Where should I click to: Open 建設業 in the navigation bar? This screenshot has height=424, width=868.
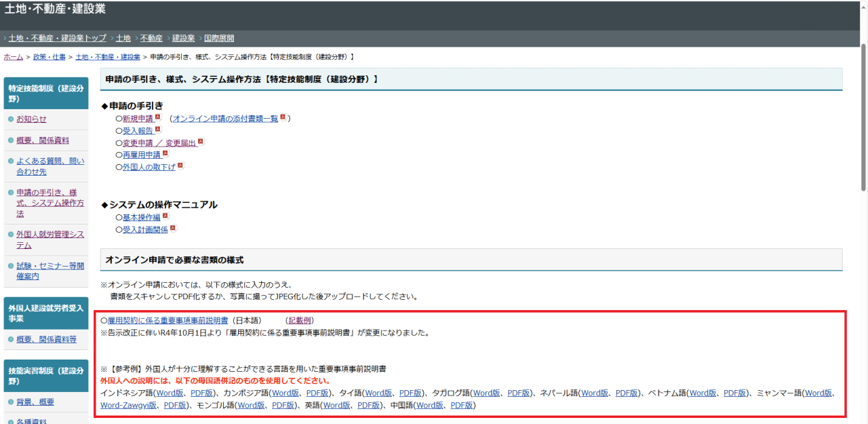183,38
